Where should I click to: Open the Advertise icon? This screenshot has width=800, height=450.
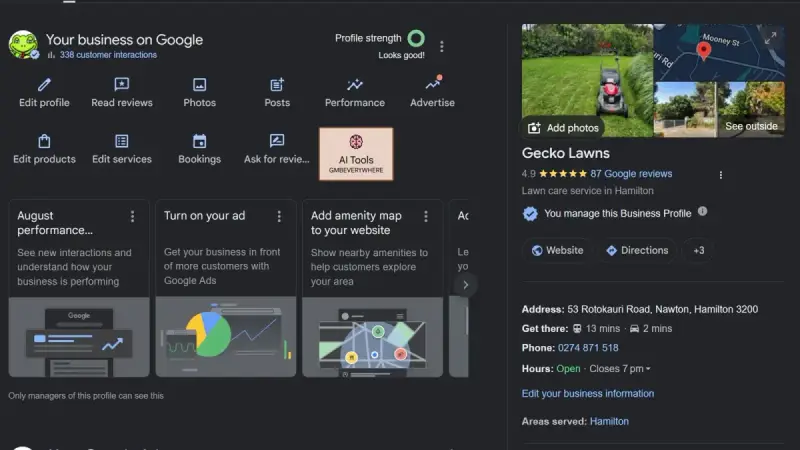coord(433,83)
